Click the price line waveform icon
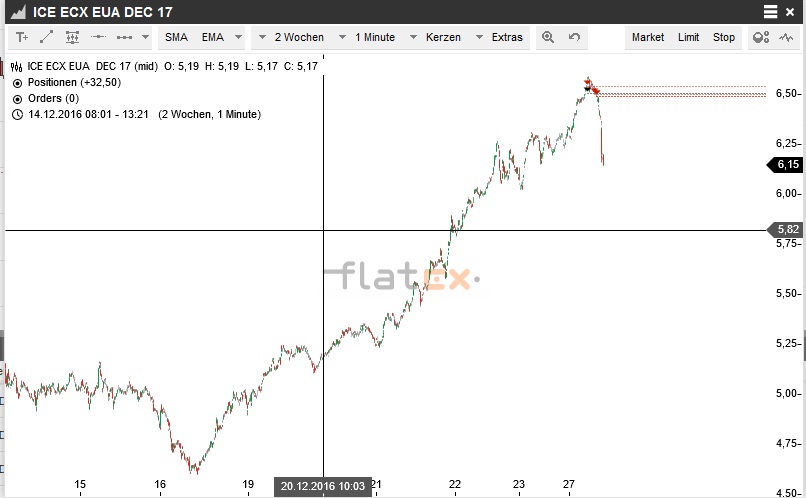 pos(786,37)
